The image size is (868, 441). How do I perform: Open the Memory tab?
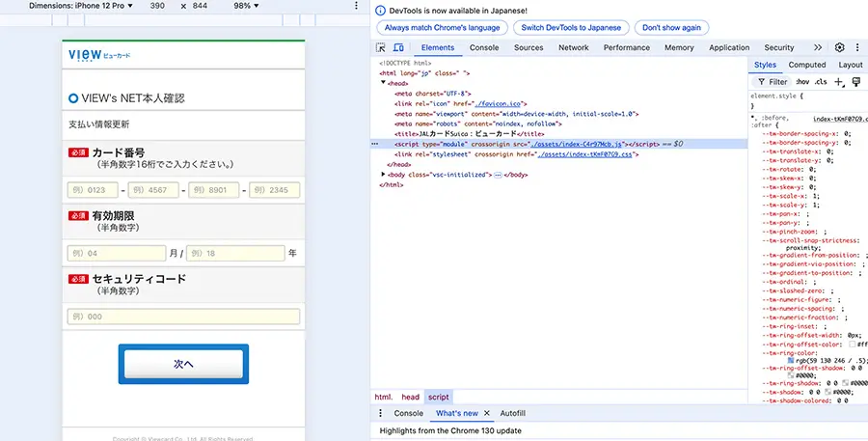click(679, 47)
